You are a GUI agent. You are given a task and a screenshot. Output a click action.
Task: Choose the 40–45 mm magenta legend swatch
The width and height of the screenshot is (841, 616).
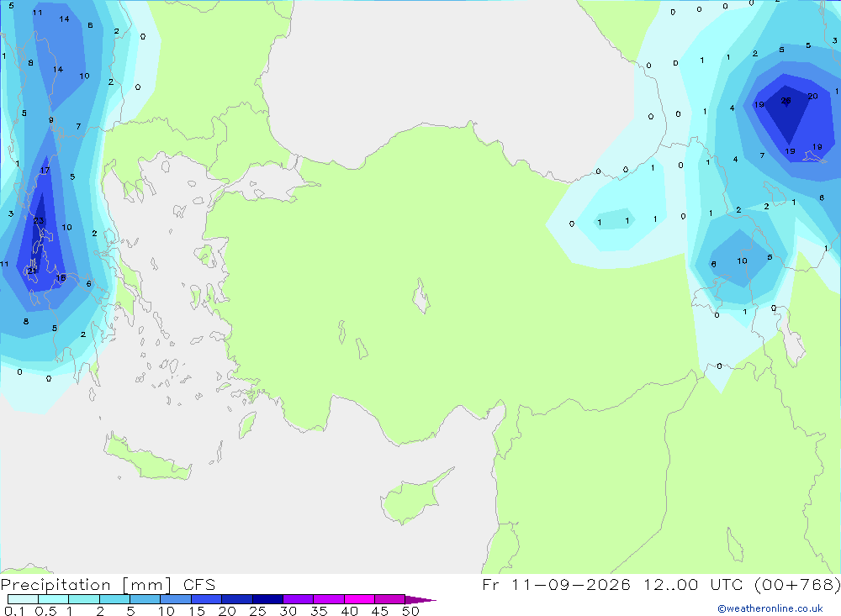[359, 599]
